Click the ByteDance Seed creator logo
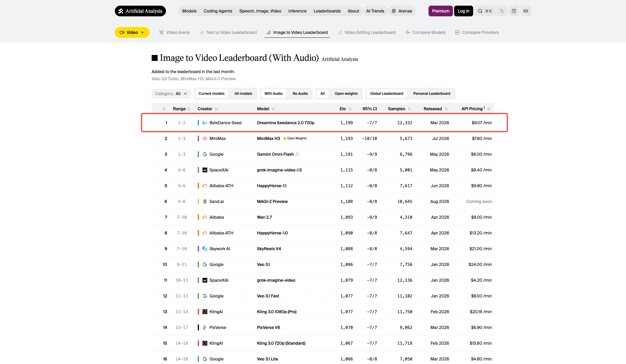Screen dimensions: 626x364 [x=205, y=123]
